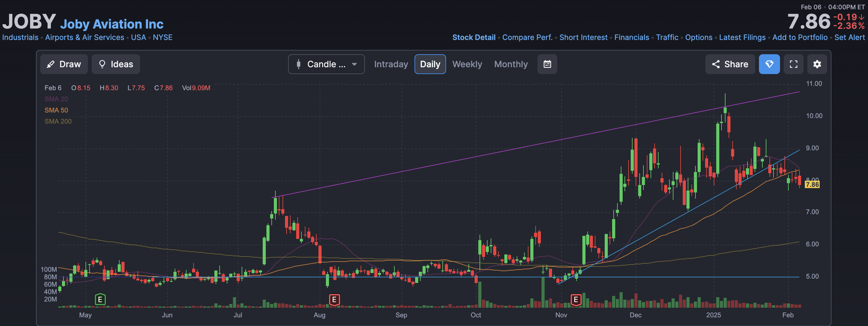Click the L 7.75 low value
This screenshot has width=868, height=326.
click(x=136, y=88)
